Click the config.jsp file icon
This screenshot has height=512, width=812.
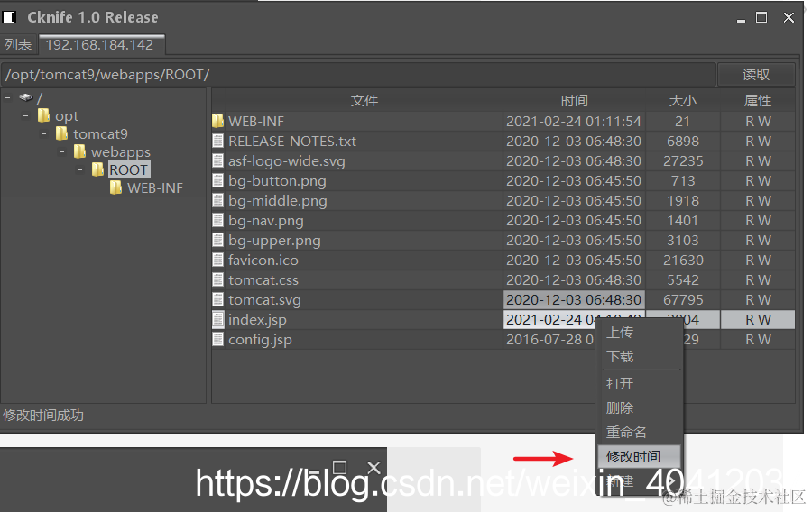218,339
